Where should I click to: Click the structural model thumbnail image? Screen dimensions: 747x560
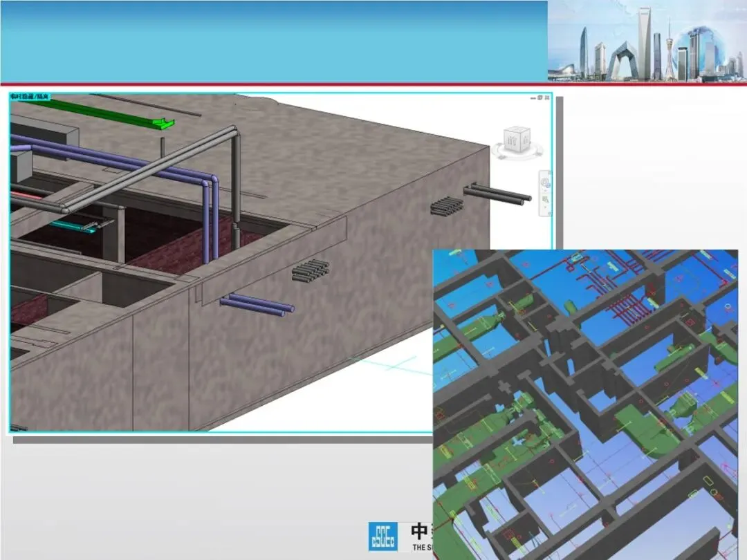[586, 404]
